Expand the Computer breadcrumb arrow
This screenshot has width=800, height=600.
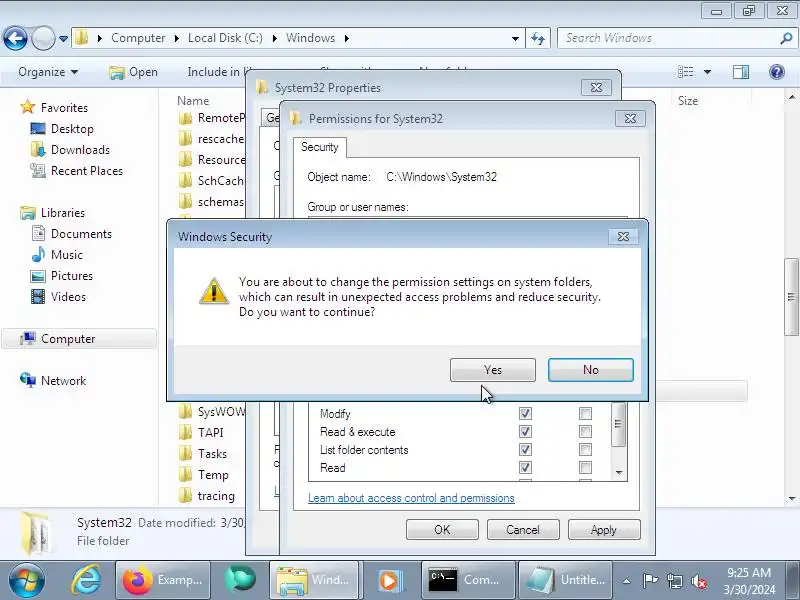point(177,38)
